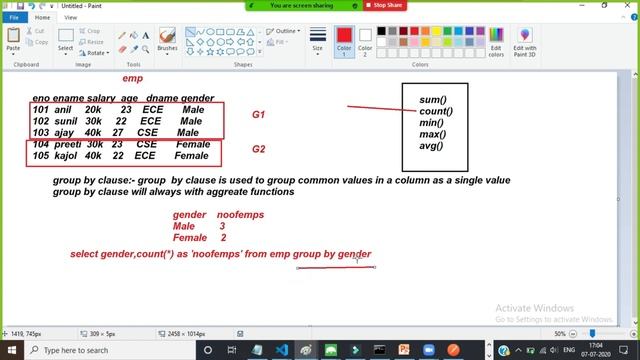
Task: Click the Paste clipboard icon
Action: [13, 35]
